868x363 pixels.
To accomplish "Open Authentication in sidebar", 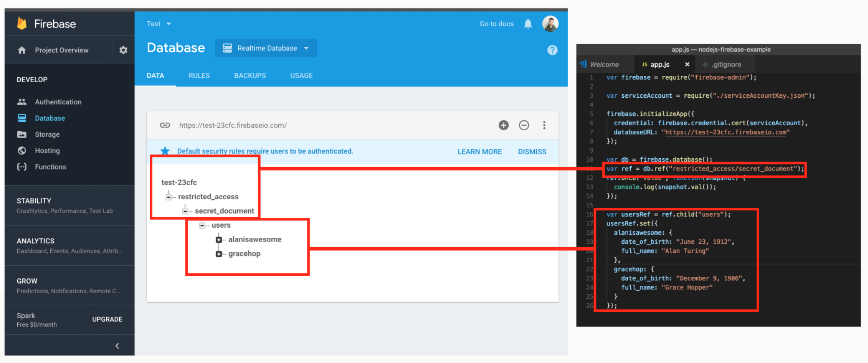I will [58, 102].
